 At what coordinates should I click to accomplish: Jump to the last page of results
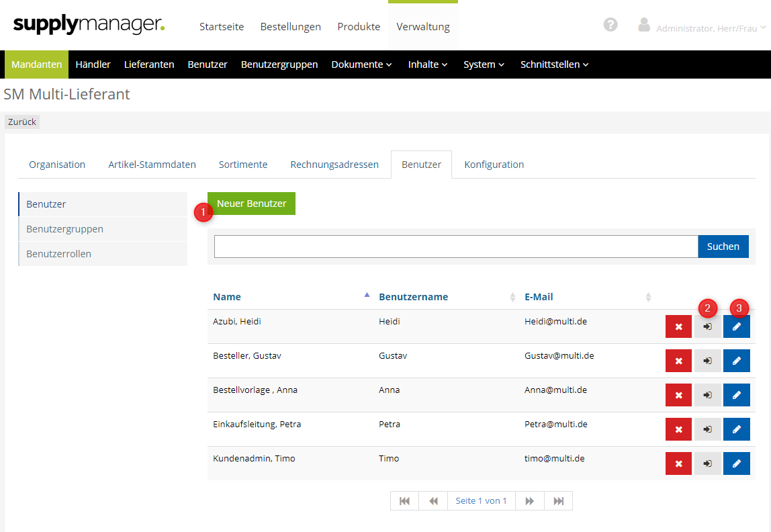(x=558, y=501)
